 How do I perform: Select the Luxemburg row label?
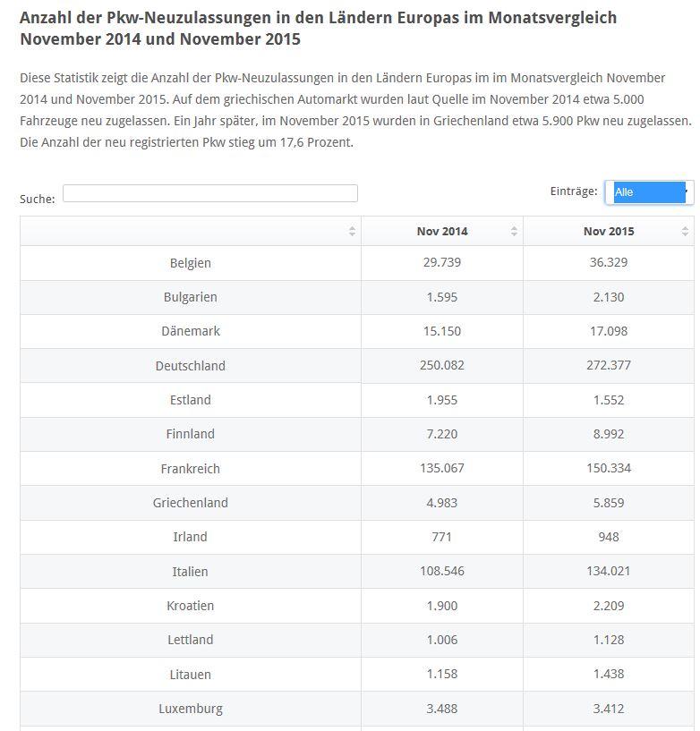click(x=191, y=709)
